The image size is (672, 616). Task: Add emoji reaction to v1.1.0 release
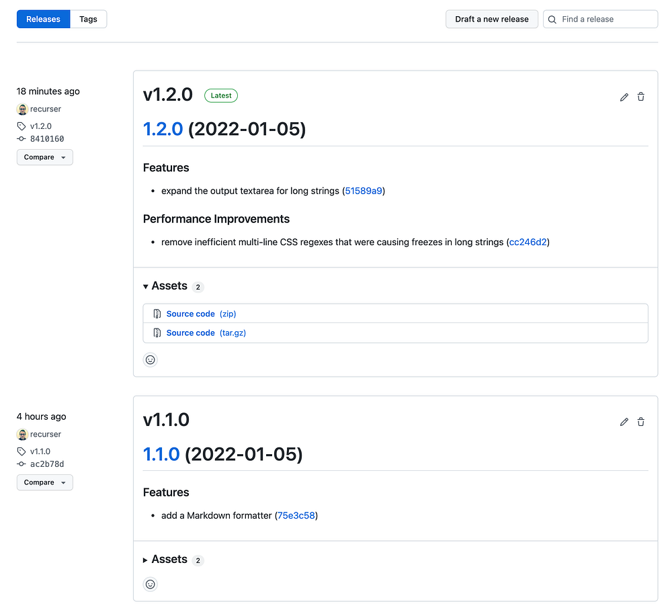[150, 584]
